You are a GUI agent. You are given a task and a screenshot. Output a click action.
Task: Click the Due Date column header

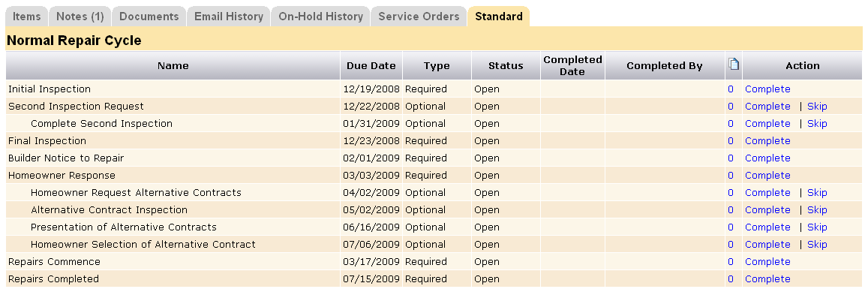pyautogui.click(x=371, y=65)
